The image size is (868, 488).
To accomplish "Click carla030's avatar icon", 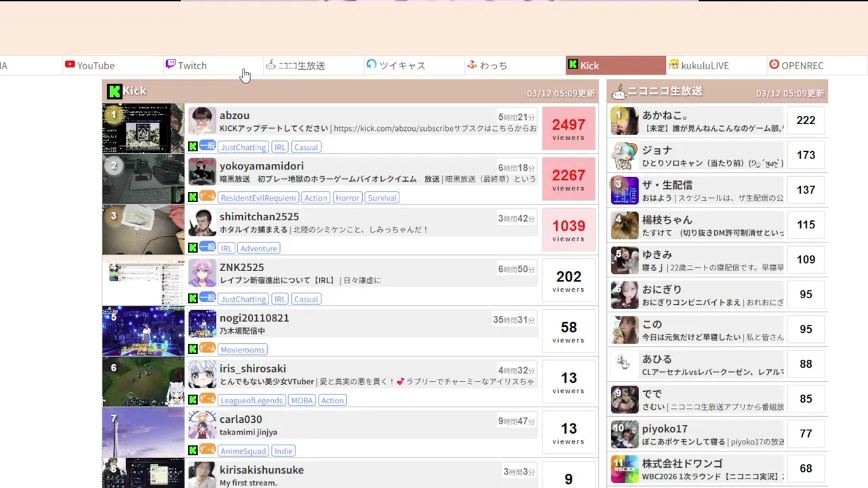I will click(x=202, y=425).
